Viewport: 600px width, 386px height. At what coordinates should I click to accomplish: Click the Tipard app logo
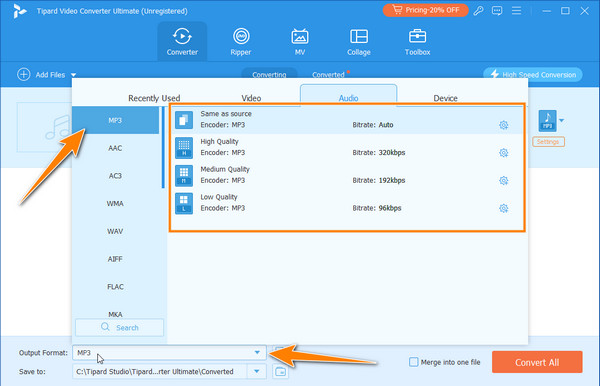pos(19,11)
